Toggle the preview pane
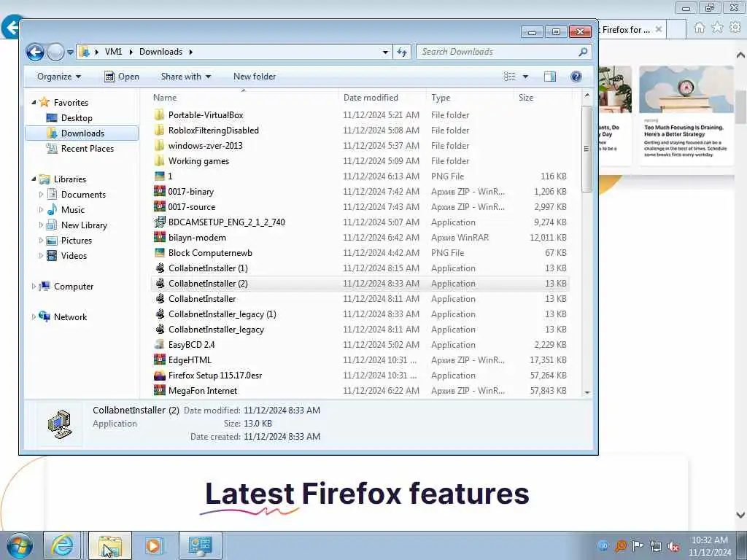This screenshot has width=747, height=560. (x=550, y=77)
